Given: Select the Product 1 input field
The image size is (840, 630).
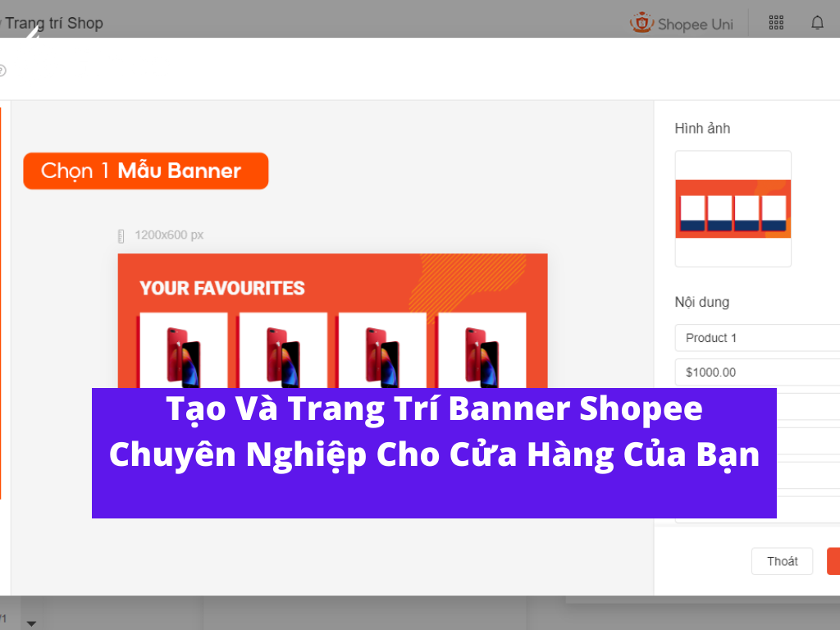Looking at the screenshot, I should pos(756,337).
